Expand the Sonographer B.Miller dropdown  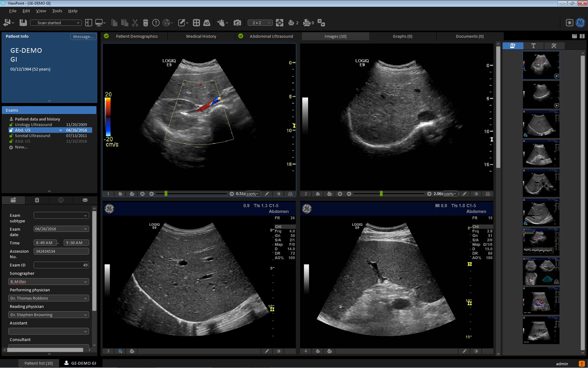85,282
